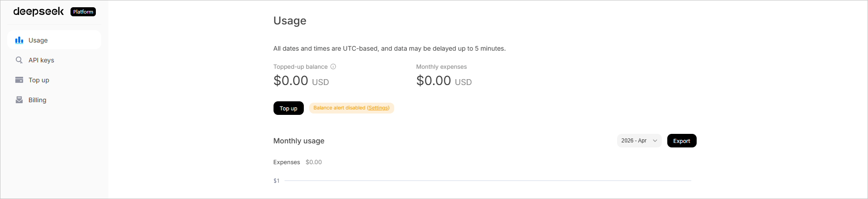
Task: Click the Monthly expenses $0.00 amount
Action: click(434, 81)
